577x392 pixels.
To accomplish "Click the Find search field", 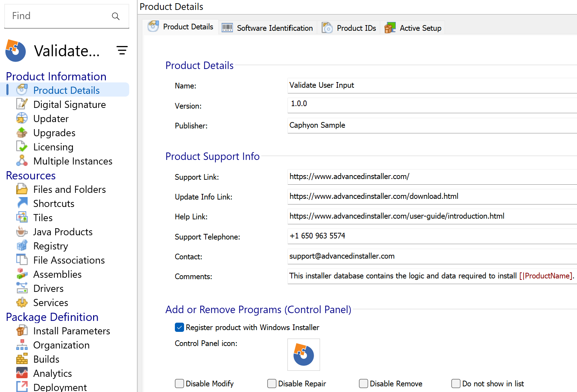I will point(67,16).
